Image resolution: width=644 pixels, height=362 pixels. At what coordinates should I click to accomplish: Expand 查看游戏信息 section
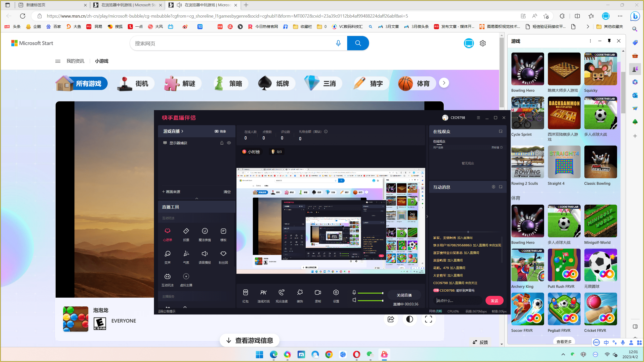(x=250, y=340)
